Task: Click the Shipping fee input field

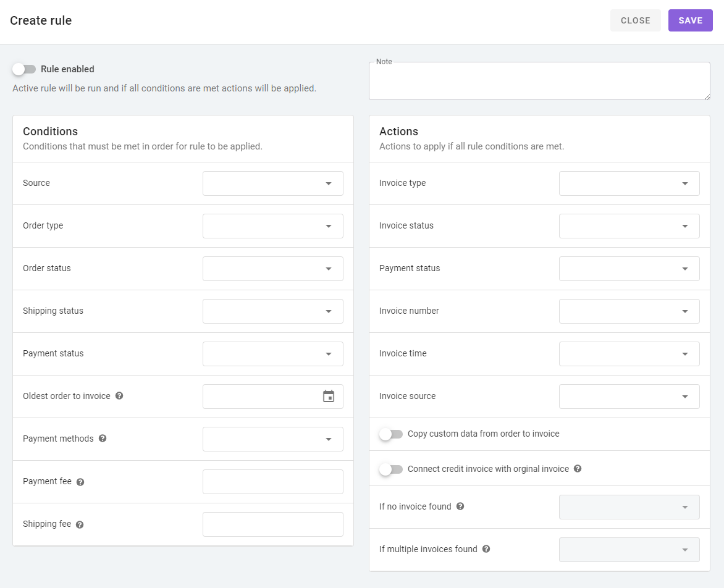Action: 273,524
